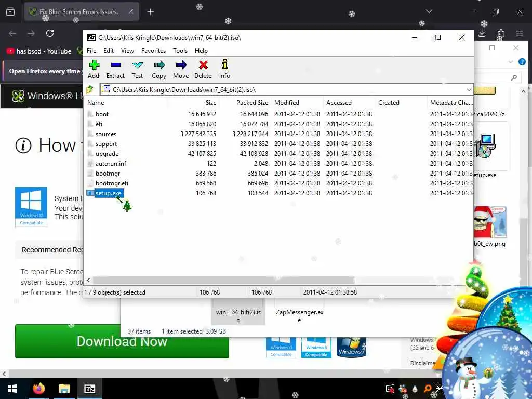Expand the Explorer ribbon chevron

coord(510,62)
